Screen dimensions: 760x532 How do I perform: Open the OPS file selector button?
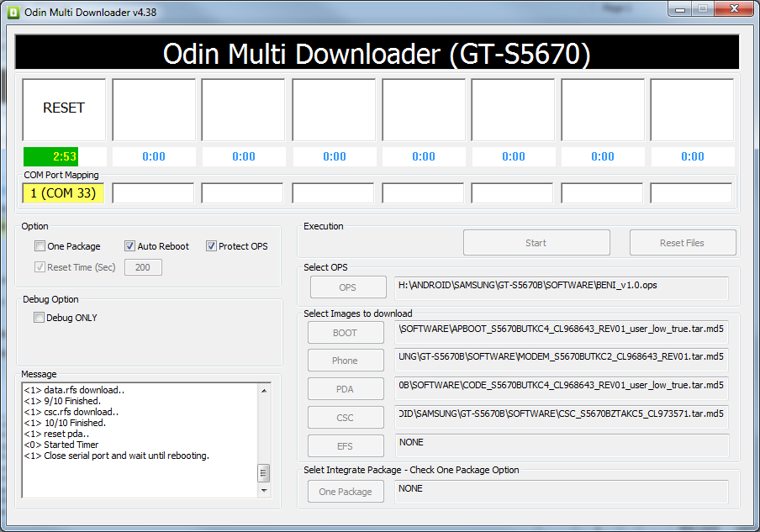pyautogui.click(x=348, y=287)
